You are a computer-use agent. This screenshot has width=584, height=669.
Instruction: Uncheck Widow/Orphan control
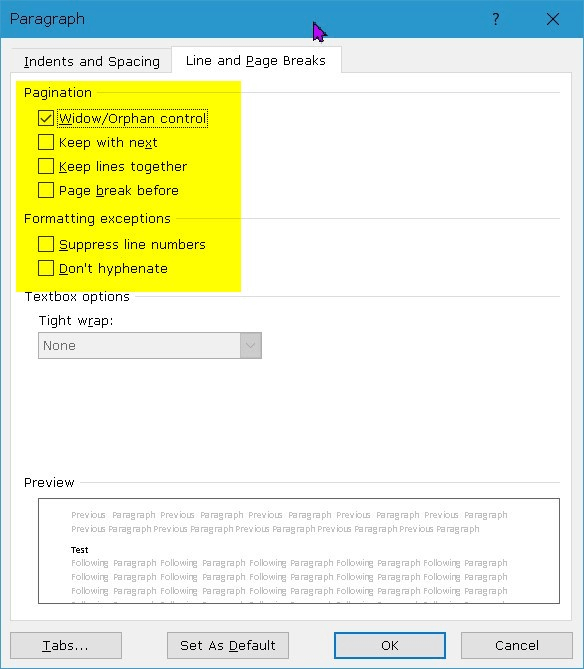[46, 118]
